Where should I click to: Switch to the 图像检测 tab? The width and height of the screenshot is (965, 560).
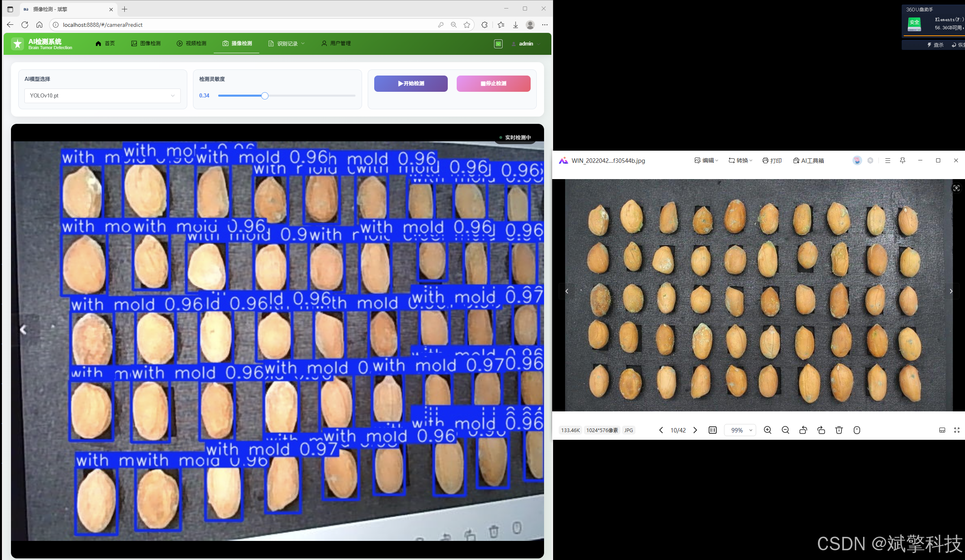pos(146,43)
